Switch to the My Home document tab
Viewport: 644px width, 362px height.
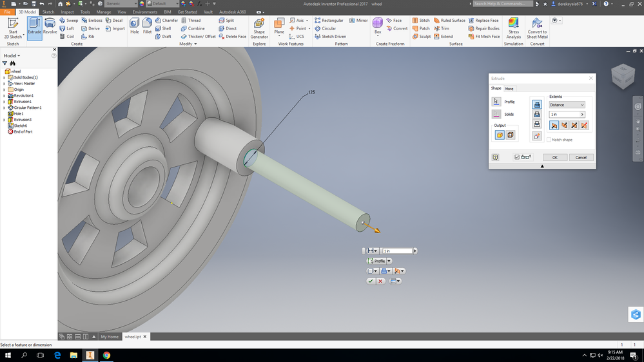(x=110, y=336)
